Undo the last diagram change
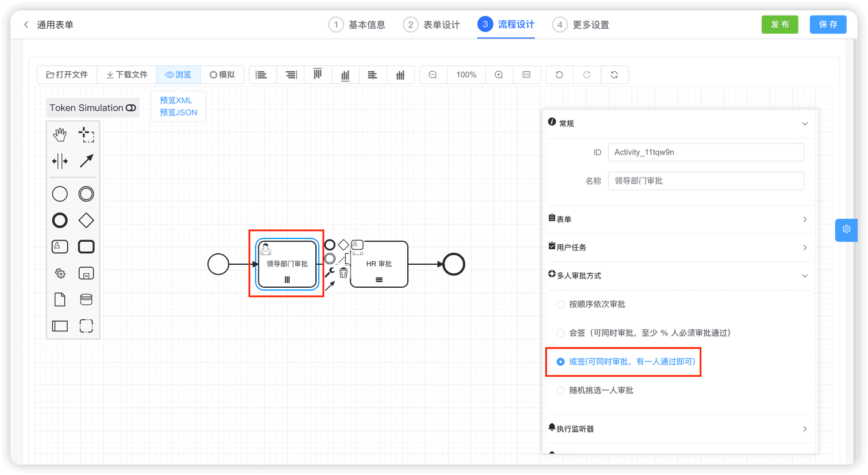 [x=560, y=75]
